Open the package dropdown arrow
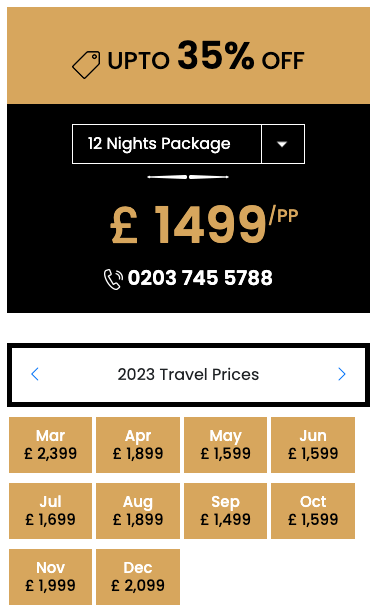379x612 pixels. tap(283, 144)
